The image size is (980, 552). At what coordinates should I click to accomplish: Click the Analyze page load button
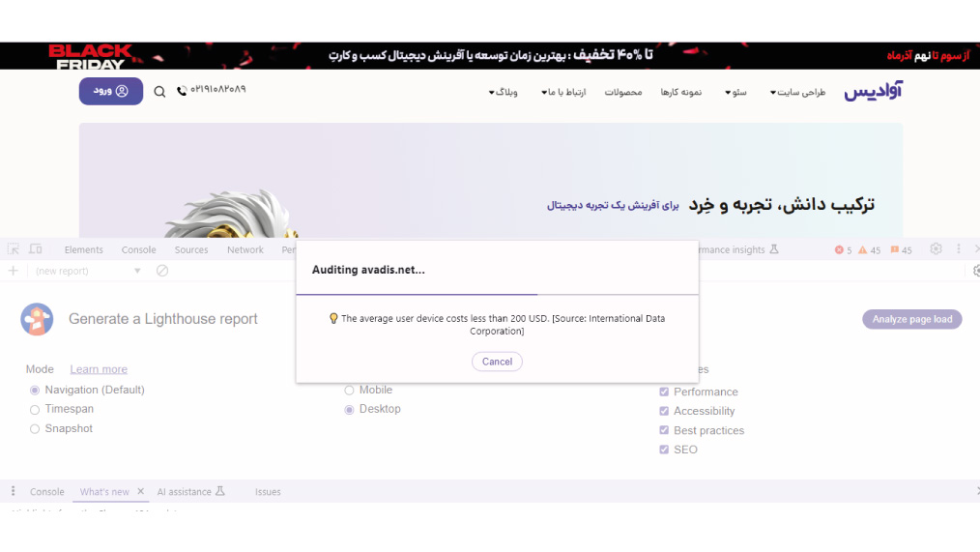[x=912, y=319]
